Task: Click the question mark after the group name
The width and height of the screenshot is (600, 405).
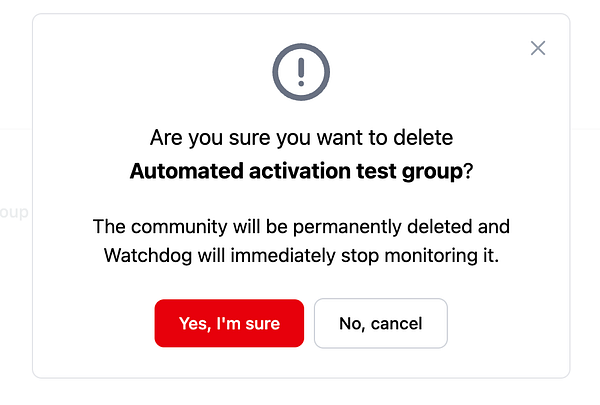Action: (467, 172)
